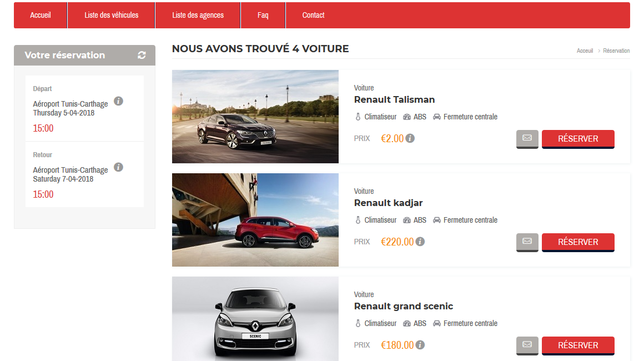Click Fermeture centrale car icon for grand scenic
Screen dimensions: 644x361
436,324
